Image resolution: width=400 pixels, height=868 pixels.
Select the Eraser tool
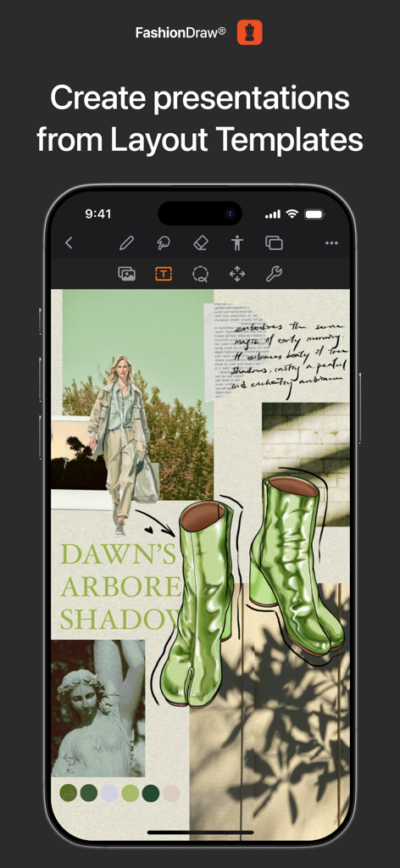[x=200, y=243]
